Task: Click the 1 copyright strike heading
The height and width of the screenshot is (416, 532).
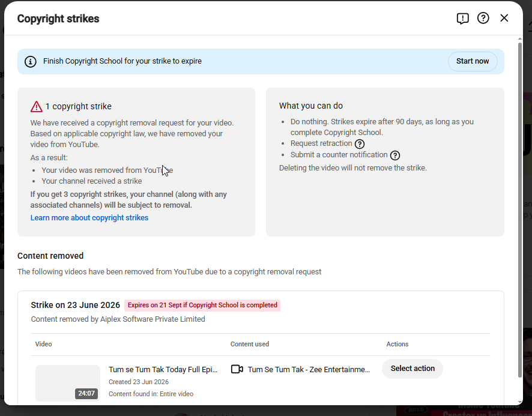Action: [79, 106]
